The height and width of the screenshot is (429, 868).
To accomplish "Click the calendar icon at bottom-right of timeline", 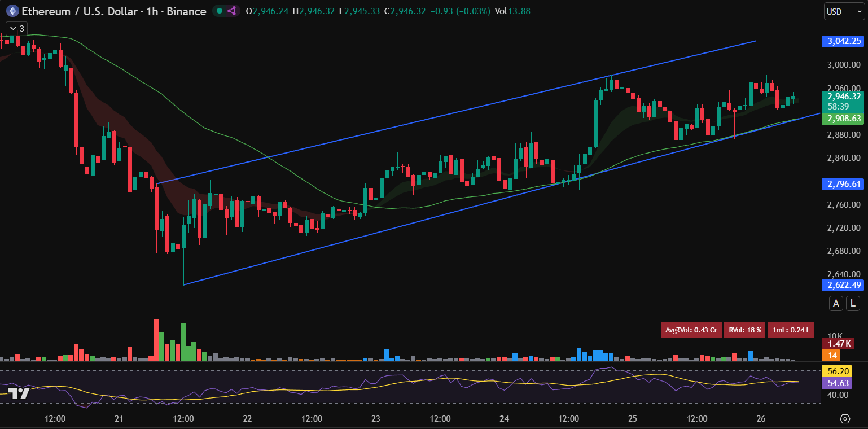I will click(x=845, y=418).
